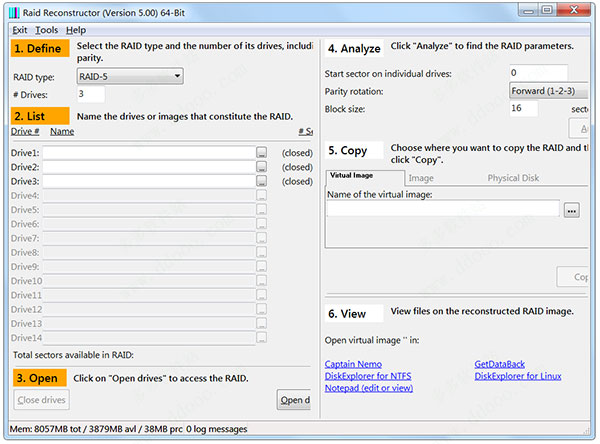Click the Block size input field

tap(524, 108)
